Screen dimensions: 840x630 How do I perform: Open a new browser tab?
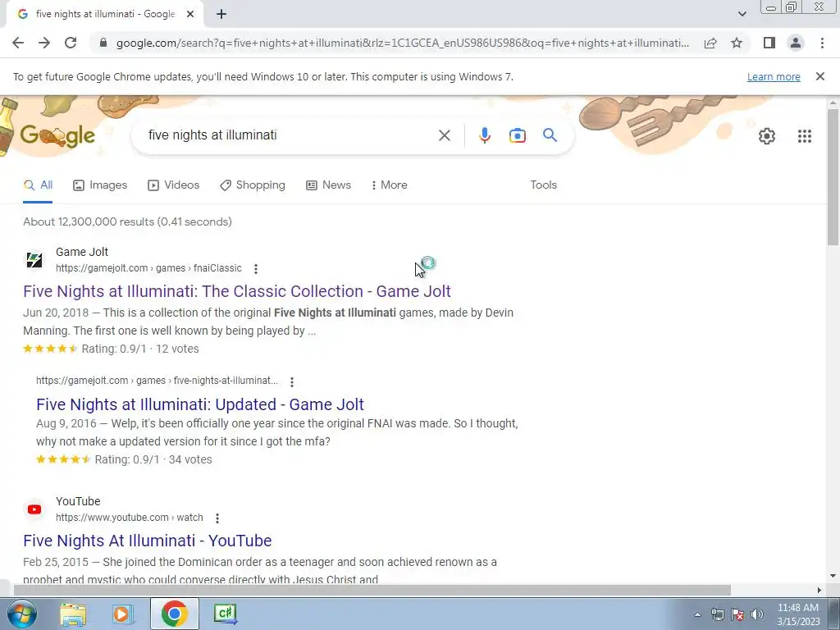click(221, 15)
